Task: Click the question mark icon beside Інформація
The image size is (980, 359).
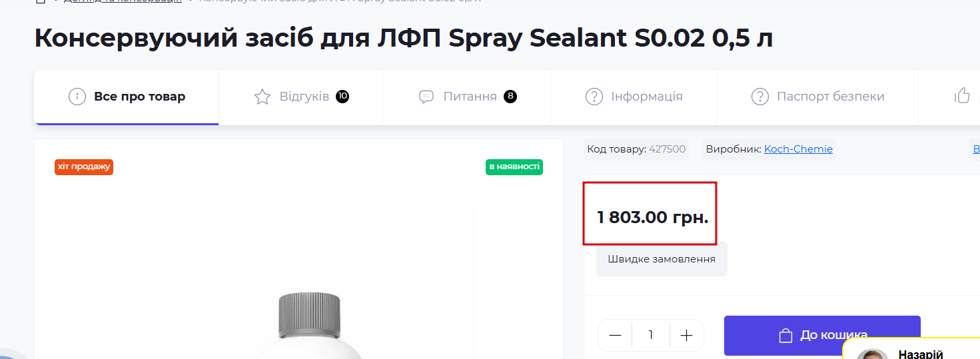Action: (594, 97)
